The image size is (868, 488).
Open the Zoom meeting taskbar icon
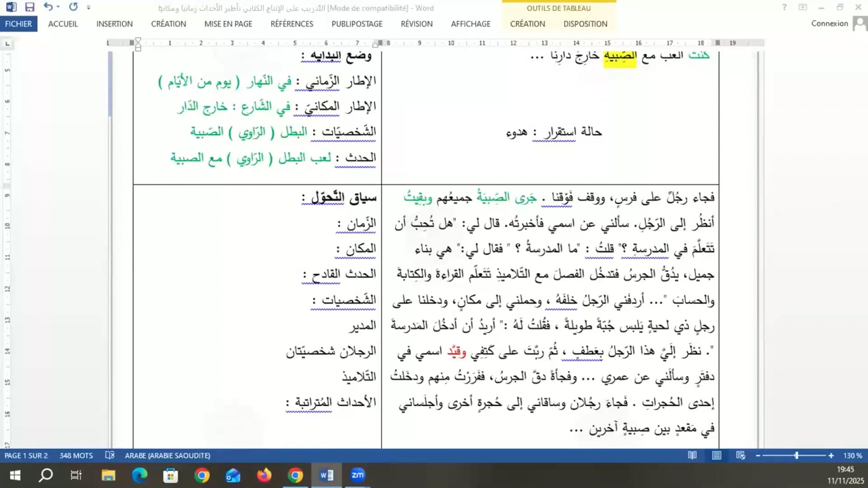358,475
